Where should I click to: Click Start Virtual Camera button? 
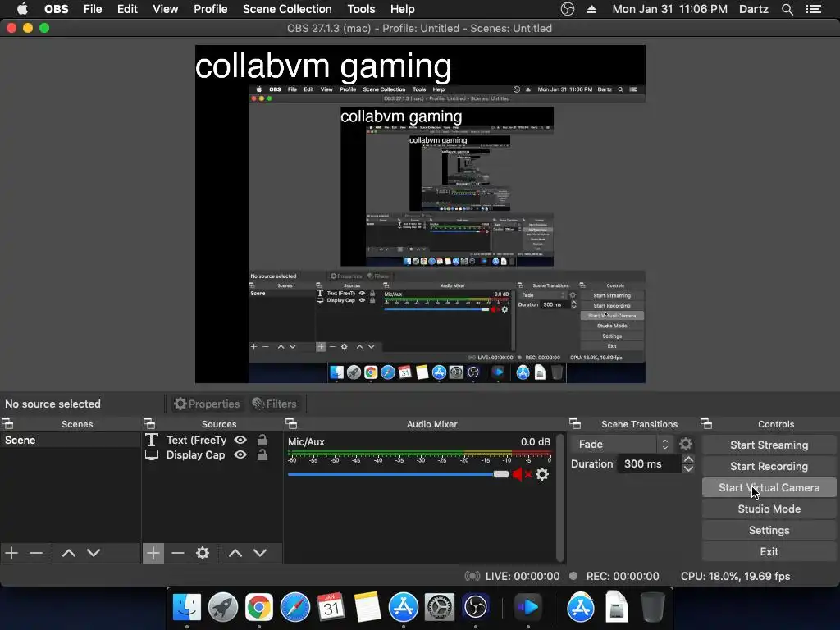click(x=769, y=487)
